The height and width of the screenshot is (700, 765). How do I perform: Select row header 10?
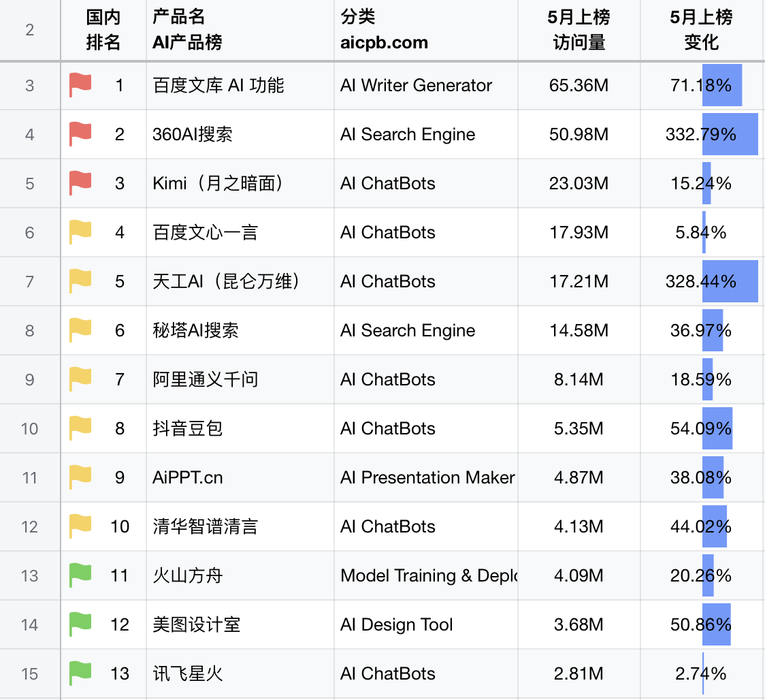point(30,428)
